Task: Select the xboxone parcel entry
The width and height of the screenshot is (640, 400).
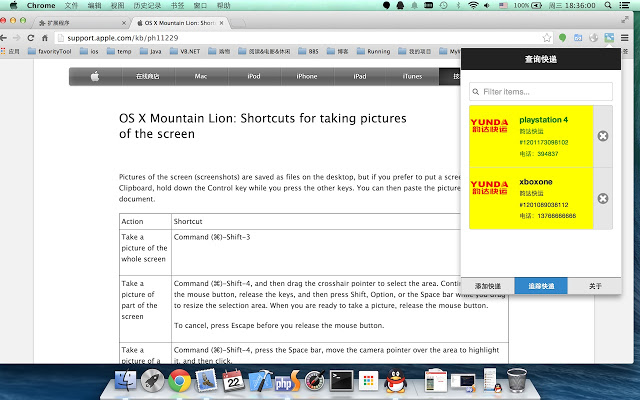Action: 531,198
